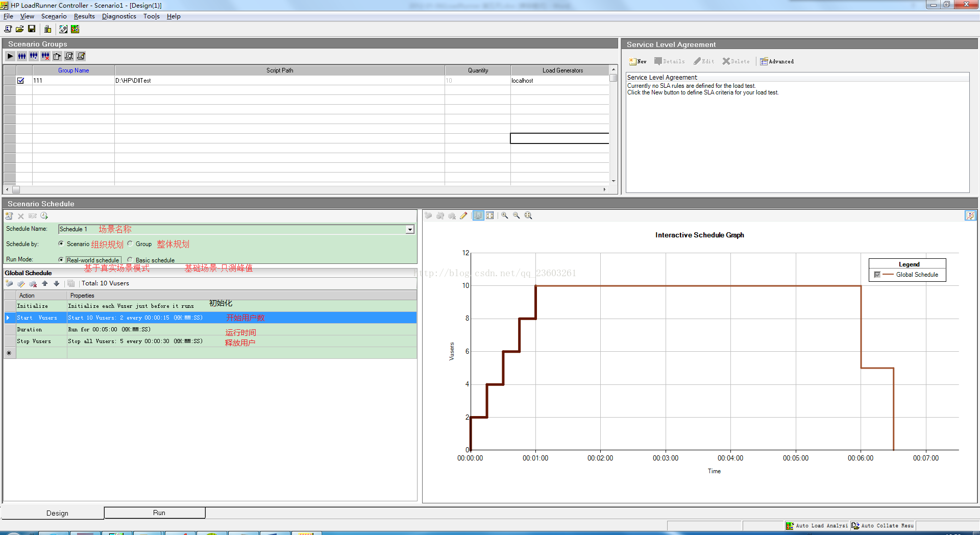Click SLA Edit button

click(x=704, y=61)
